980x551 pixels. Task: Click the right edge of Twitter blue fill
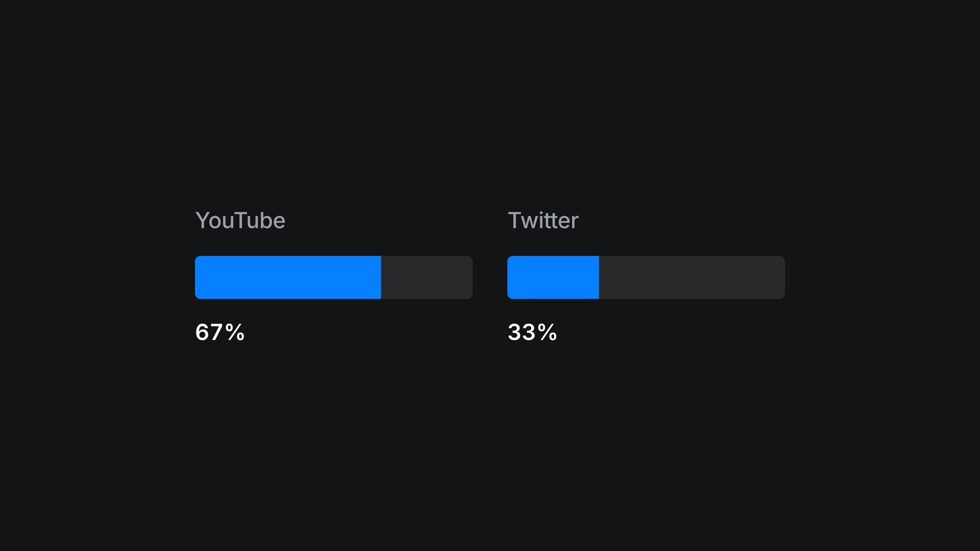[598, 278]
